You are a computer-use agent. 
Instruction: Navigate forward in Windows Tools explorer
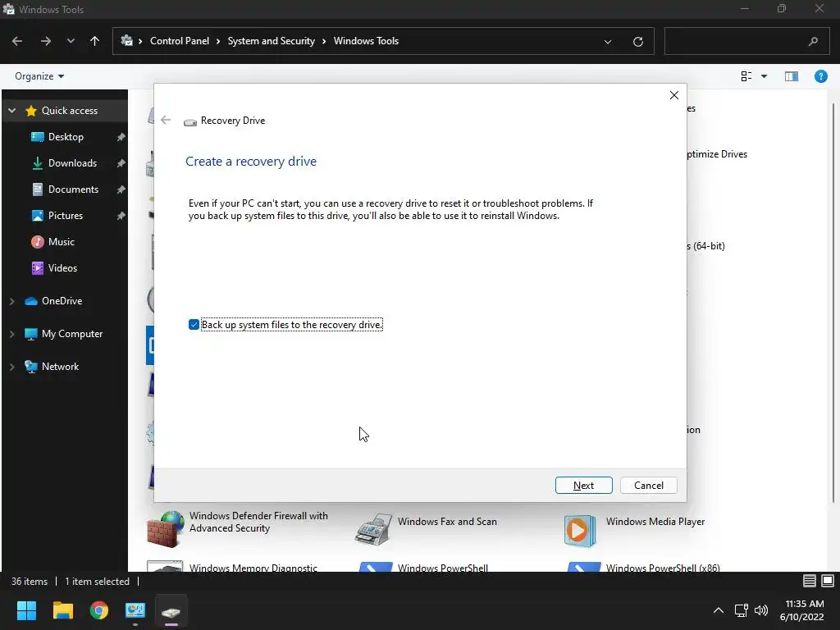click(x=46, y=41)
